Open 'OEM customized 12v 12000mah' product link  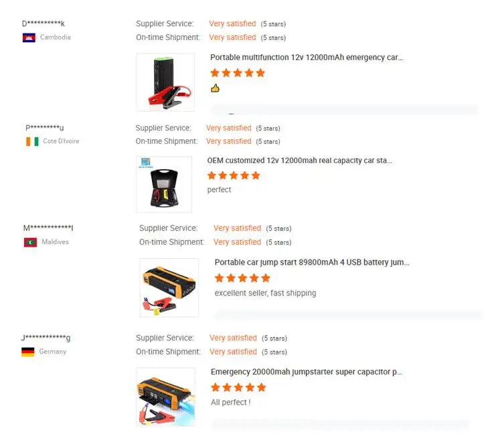(x=299, y=160)
